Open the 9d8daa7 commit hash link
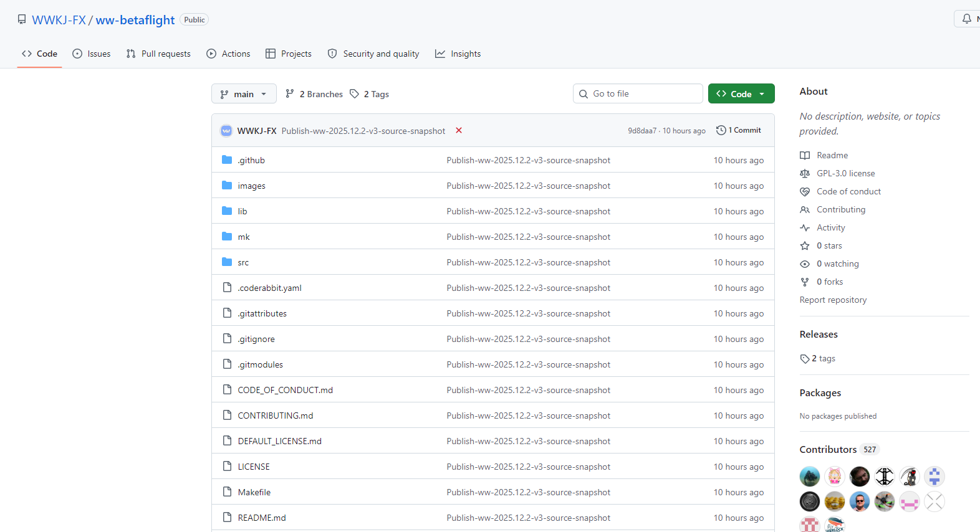The height and width of the screenshot is (532, 980). click(641, 131)
